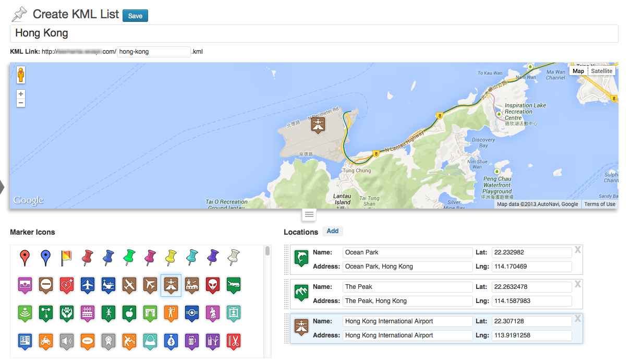Edit the Ocean Park name field
Image resolution: width=631 pixels, height=364 pixels.
(407, 252)
